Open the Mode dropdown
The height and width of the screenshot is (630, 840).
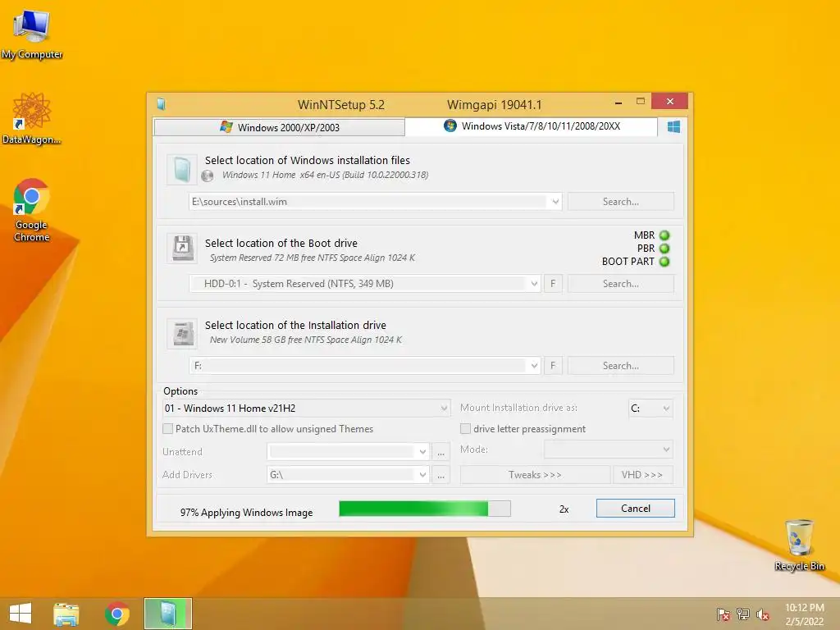609,450
